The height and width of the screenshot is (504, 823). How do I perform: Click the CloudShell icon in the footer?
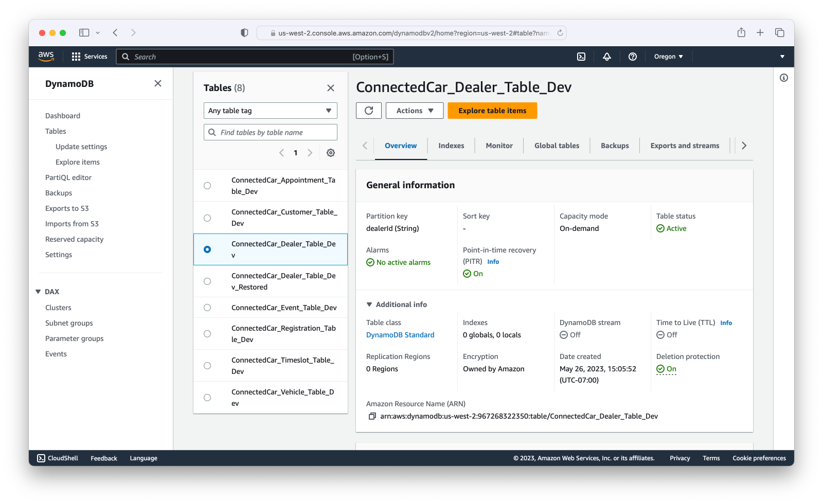click(x=41, y=458)
